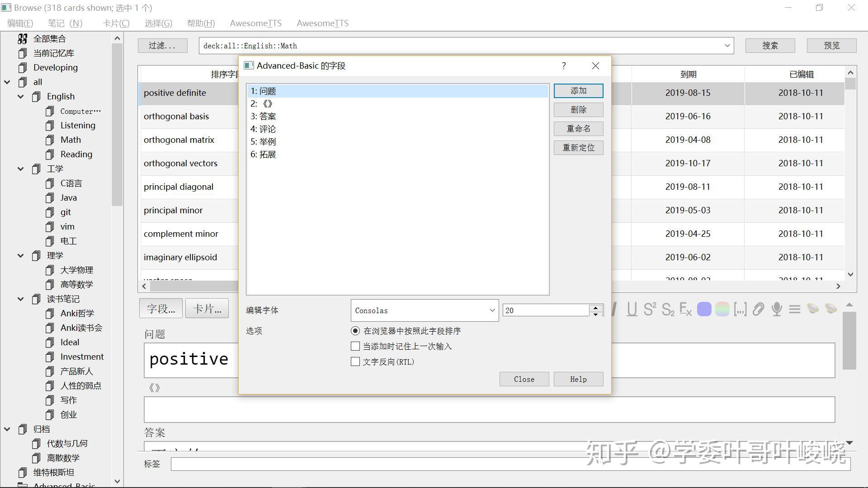
Task: Open help question mark in fields dialog
Action: pyautogui.click(x=564, y=66)
